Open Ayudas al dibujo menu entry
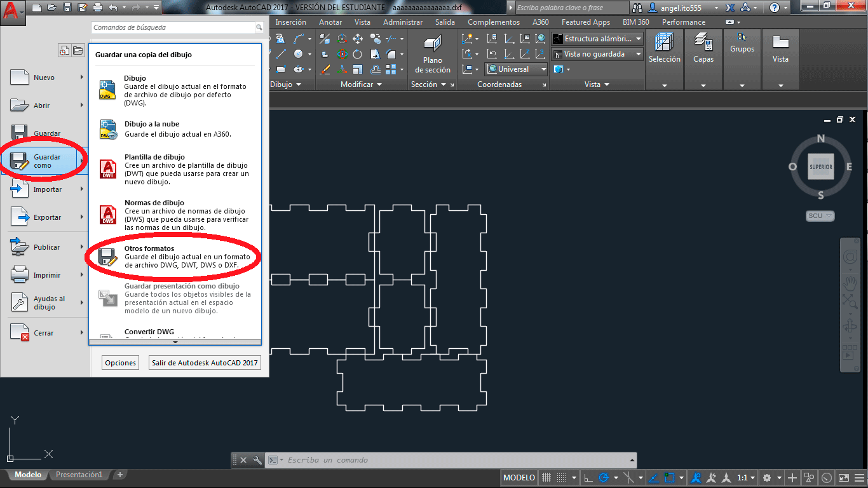Image resolution: width=868 pixels, height=488 pixels. pos(44,303)
